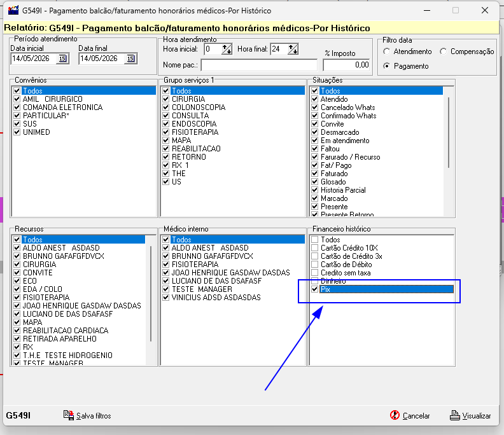Check Cartão Crédito 10X option

(315, 247)
